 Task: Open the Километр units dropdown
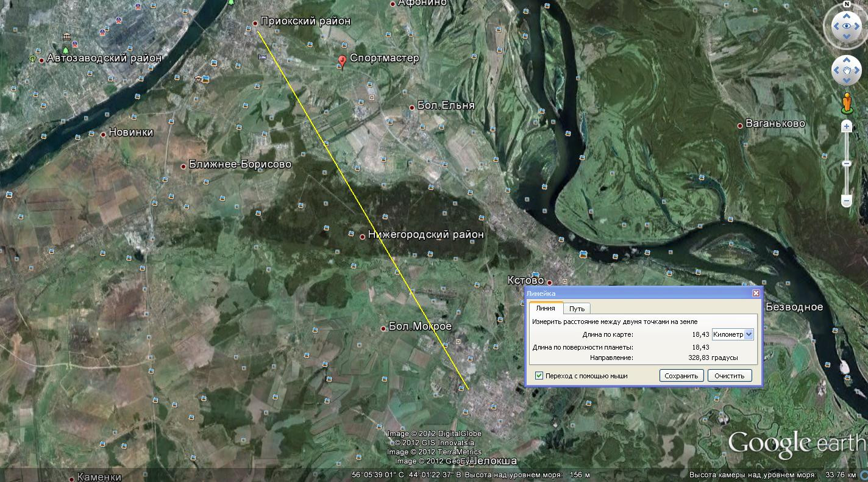(x=733, y=334)
